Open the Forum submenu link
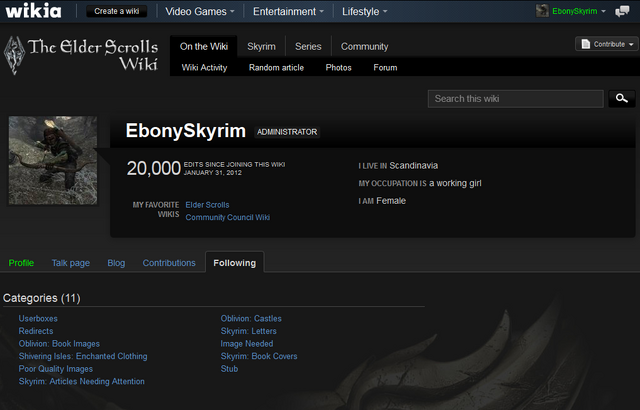Image resolution: width=640 pixels, height=410 pixels. [x=385, y=68]
